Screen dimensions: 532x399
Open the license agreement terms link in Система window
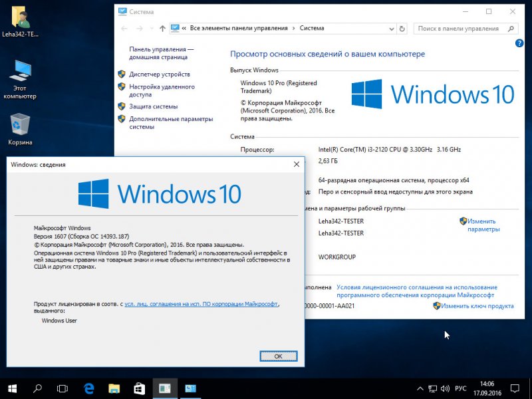point(417,291)
